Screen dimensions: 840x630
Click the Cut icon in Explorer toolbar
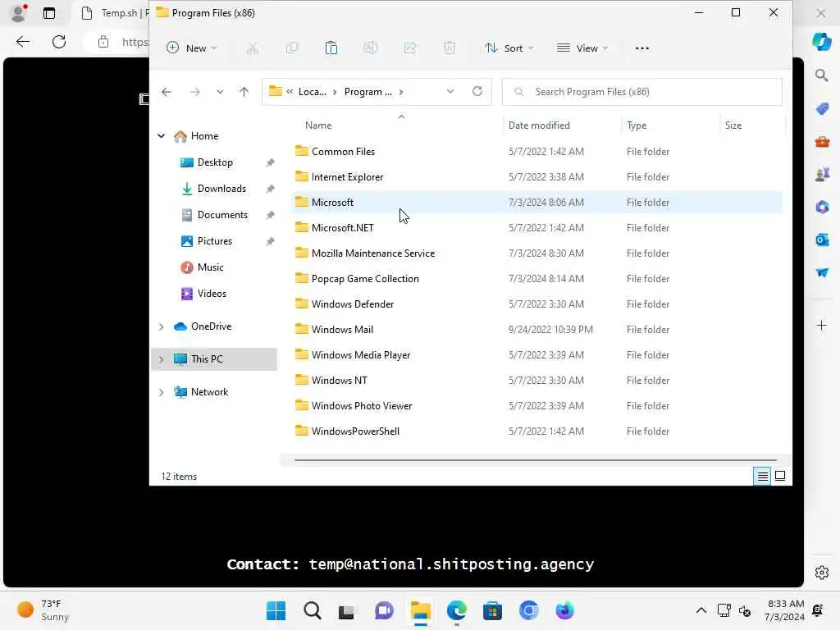(x=253, y=48)
